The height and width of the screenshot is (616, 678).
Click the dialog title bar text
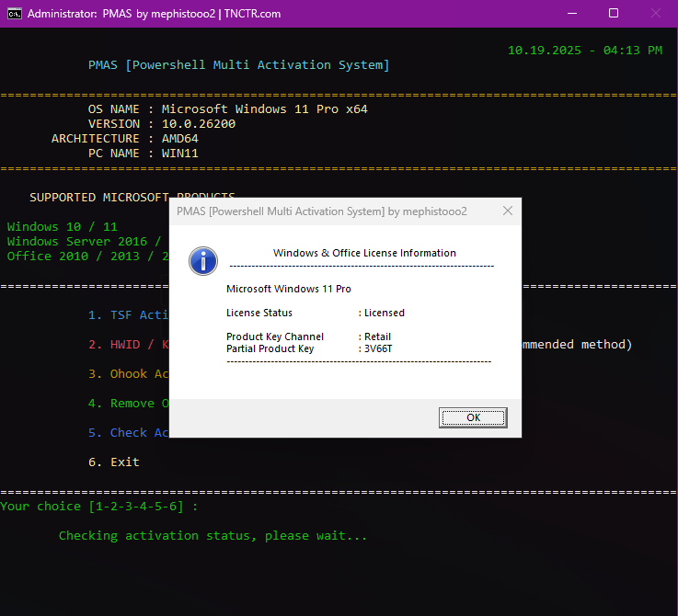click(322, 211)
